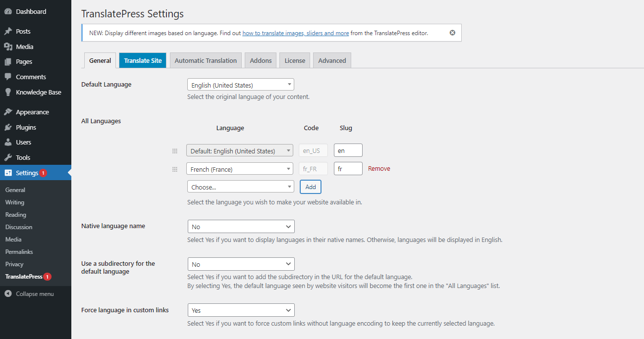Viewport: 644px width, 339px height.
Task: Open the Choose... language selector
Action: [x=240, y=187]
